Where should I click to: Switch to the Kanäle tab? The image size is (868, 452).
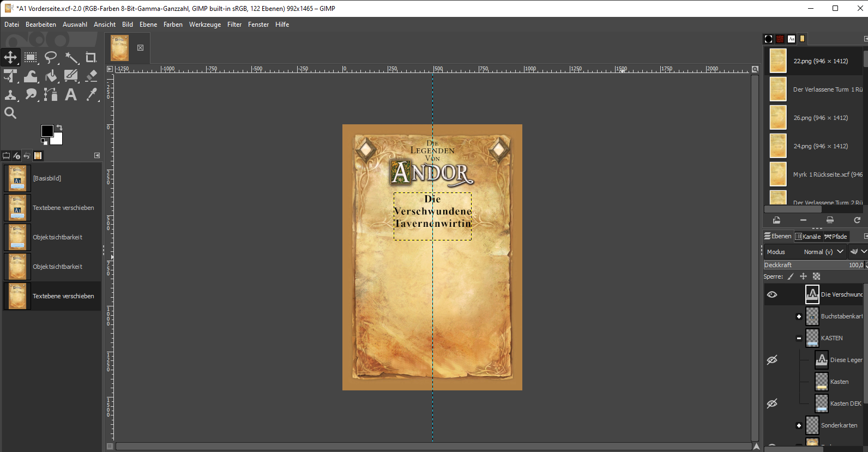[808, 237]
